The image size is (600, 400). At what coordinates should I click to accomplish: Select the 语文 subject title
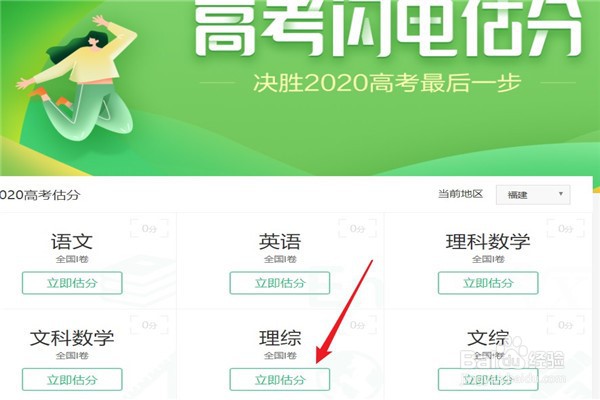pyautogui.click(x=72, y=242)
